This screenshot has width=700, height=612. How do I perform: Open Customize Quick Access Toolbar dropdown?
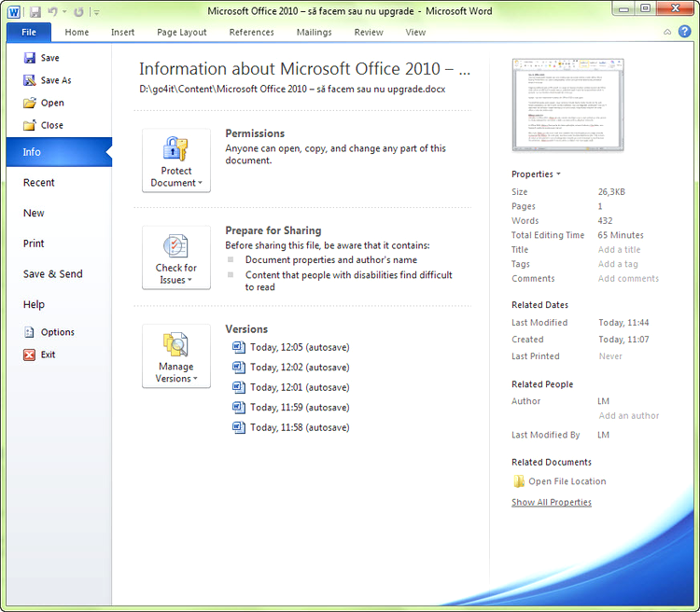[x=96, y=12]
